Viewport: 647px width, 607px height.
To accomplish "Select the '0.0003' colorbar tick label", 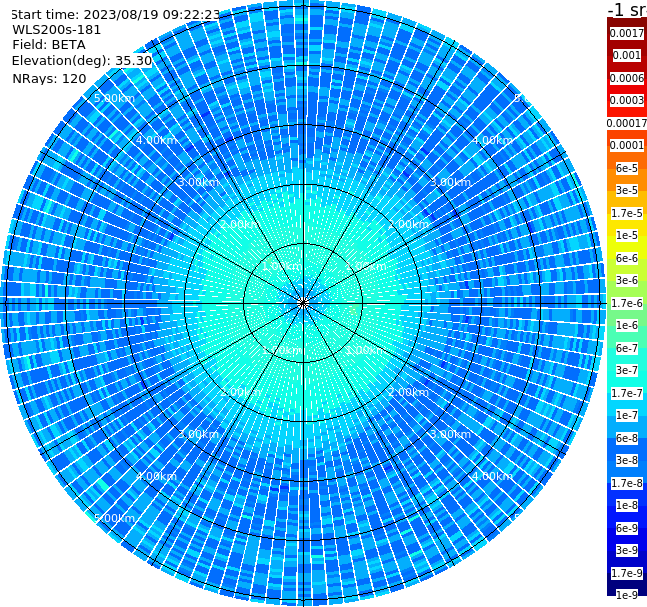I will tap(627, 100).
